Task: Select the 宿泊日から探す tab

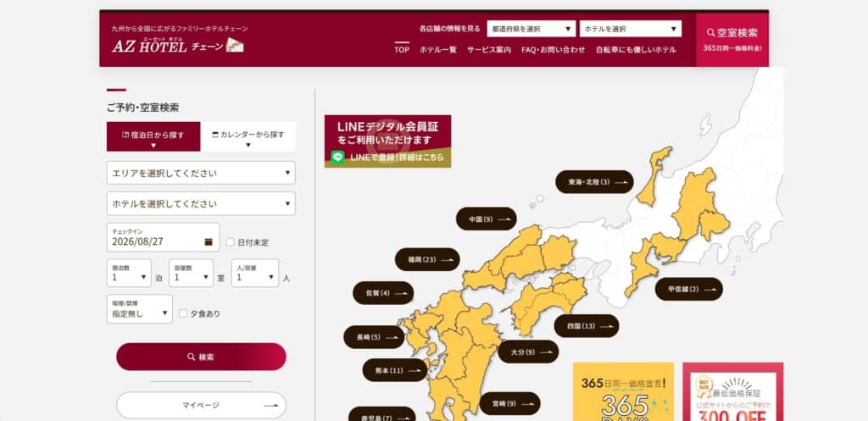Action: [153, 136]
